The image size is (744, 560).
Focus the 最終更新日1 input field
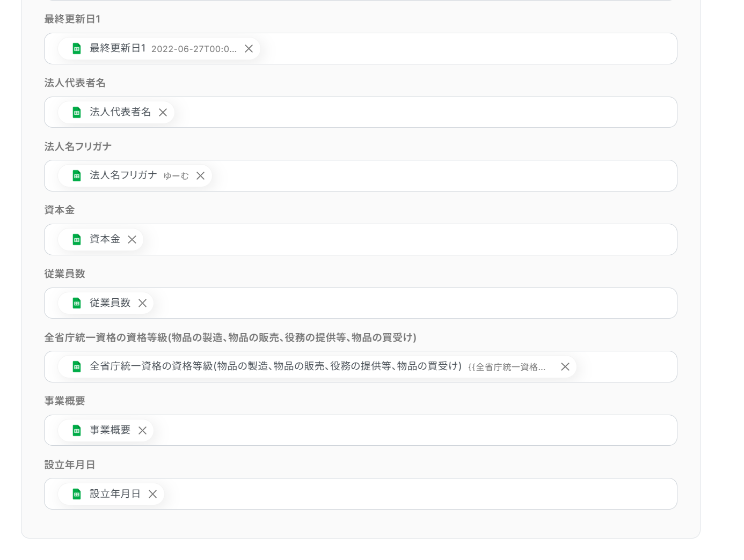click(x=361, y=49)
